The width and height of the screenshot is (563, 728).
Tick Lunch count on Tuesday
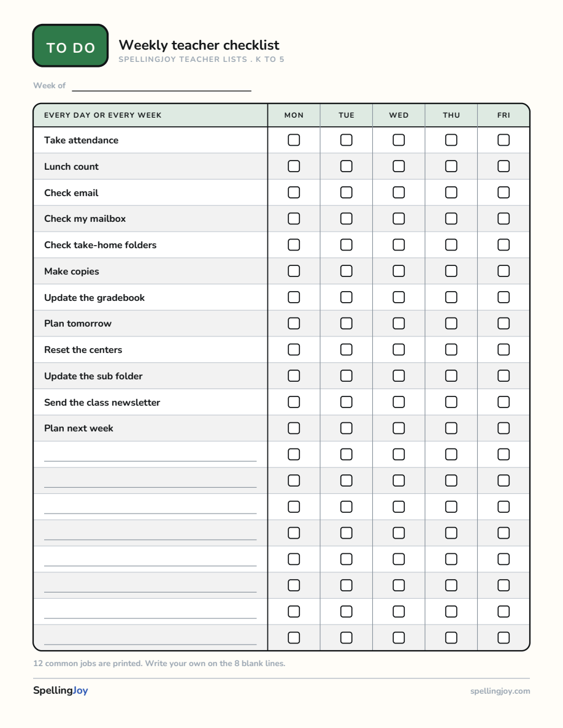click(346, 166)
